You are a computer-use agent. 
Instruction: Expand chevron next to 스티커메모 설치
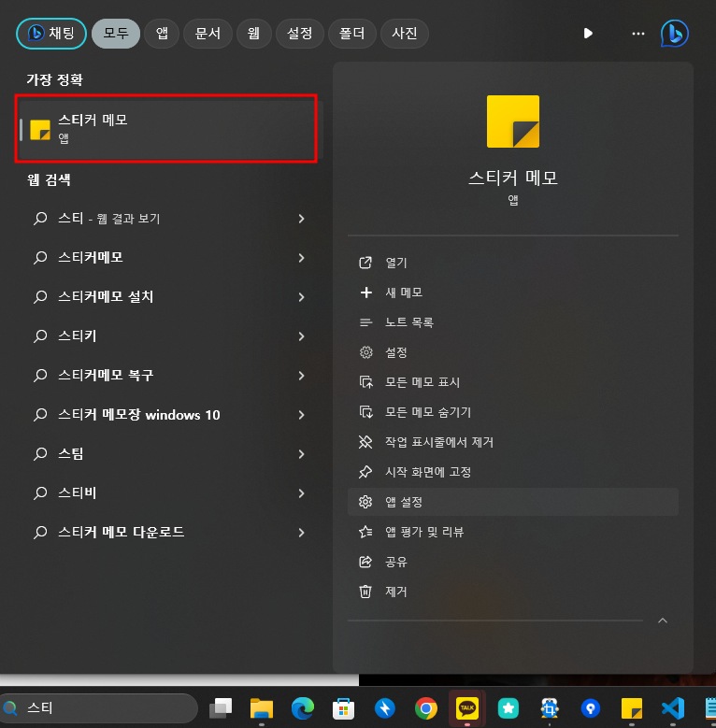click(301, 297)
